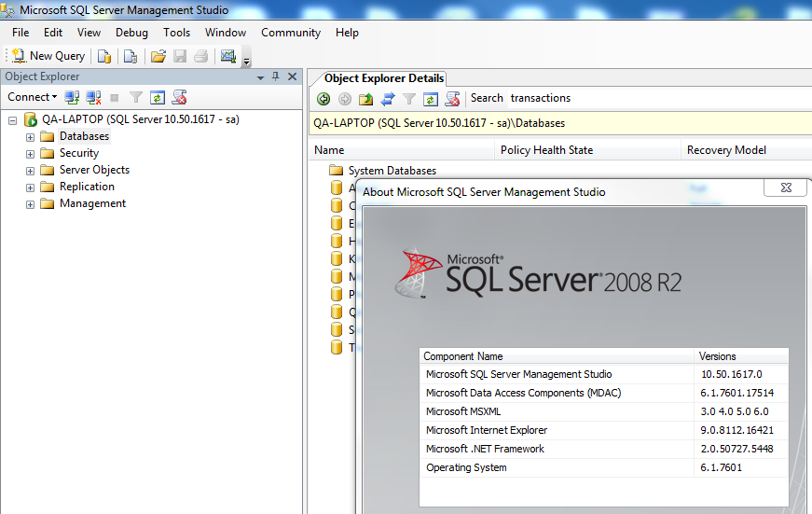Click the New Query toolbar button
Screen dimensions: 812x514
coord(48,56)
